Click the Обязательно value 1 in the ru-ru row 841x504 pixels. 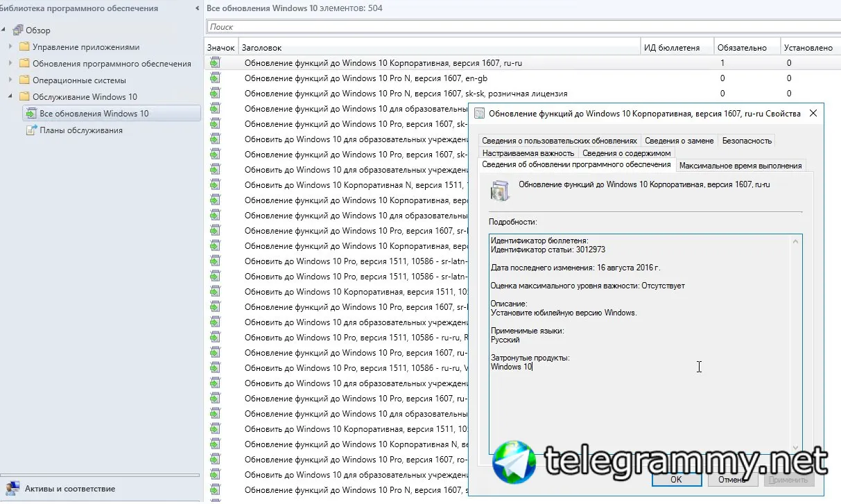pyautogui.click(x=722, y=63)
